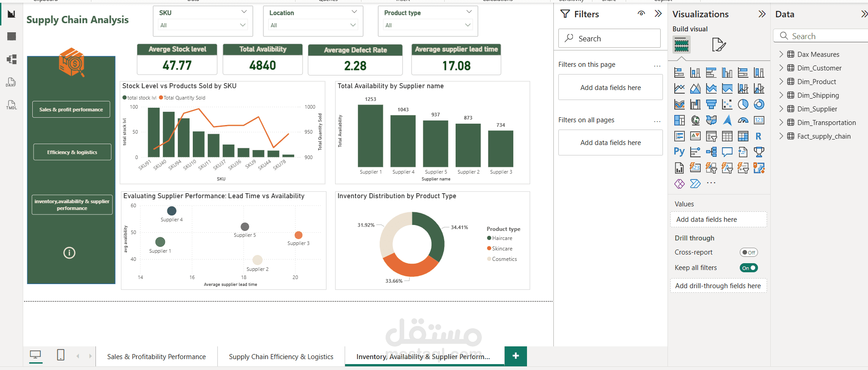Select the Metrics trophy visual

tap(759, 152)
